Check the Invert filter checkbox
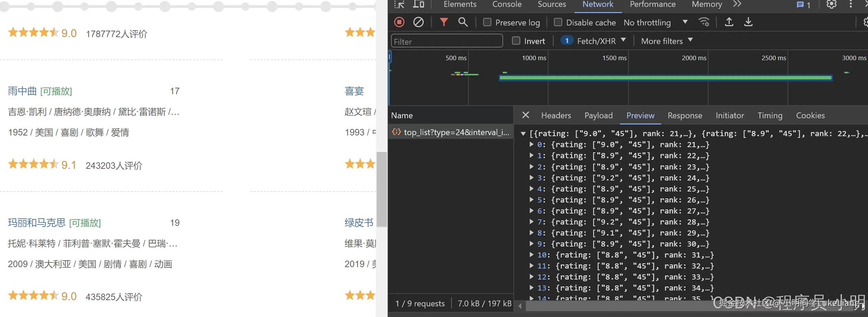868x317 pixels. coord(516,41)
